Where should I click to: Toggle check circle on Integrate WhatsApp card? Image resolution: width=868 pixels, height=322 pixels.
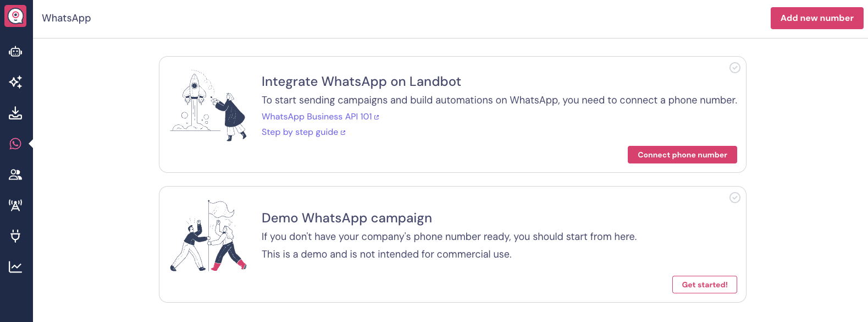[x=734, y=68]
